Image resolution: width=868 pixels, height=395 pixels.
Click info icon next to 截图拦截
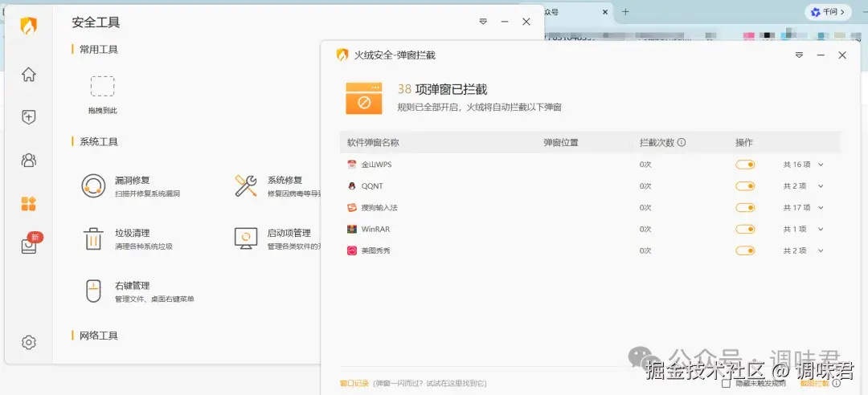point(837,383)
